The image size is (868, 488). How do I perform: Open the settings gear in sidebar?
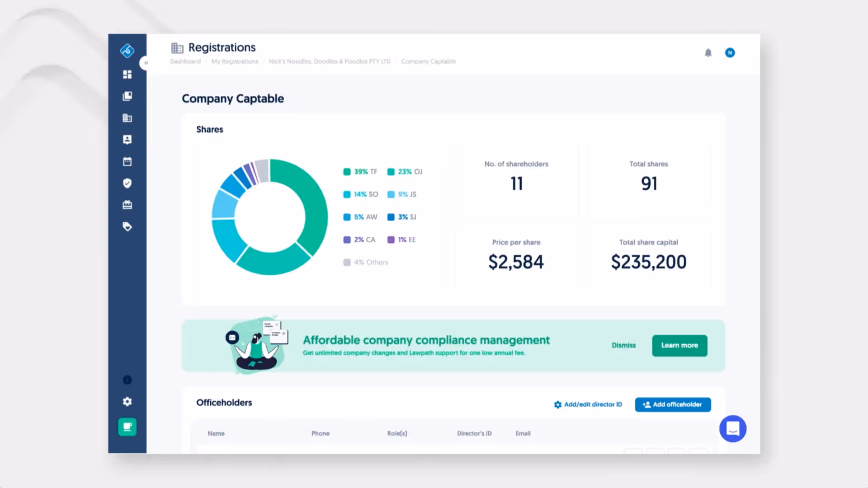(127, 402)
